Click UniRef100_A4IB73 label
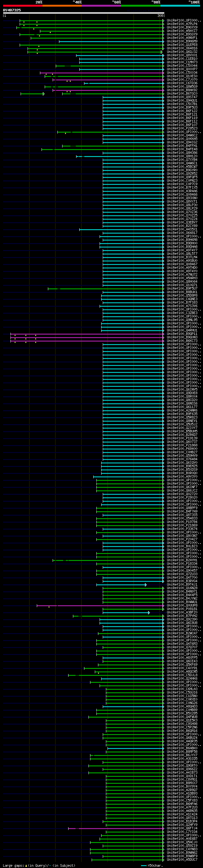203x868 pixels. 182,773
